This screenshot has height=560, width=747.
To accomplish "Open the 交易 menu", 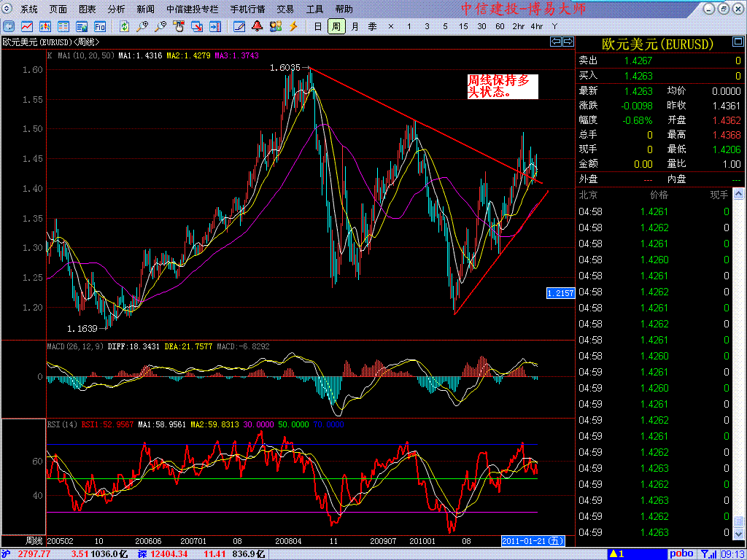I will (285, 9).
